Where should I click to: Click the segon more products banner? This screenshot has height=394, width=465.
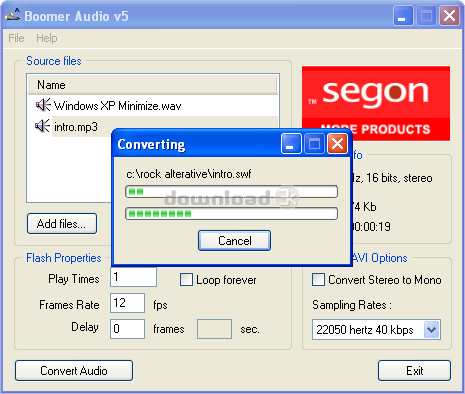[x=376, y=103]
